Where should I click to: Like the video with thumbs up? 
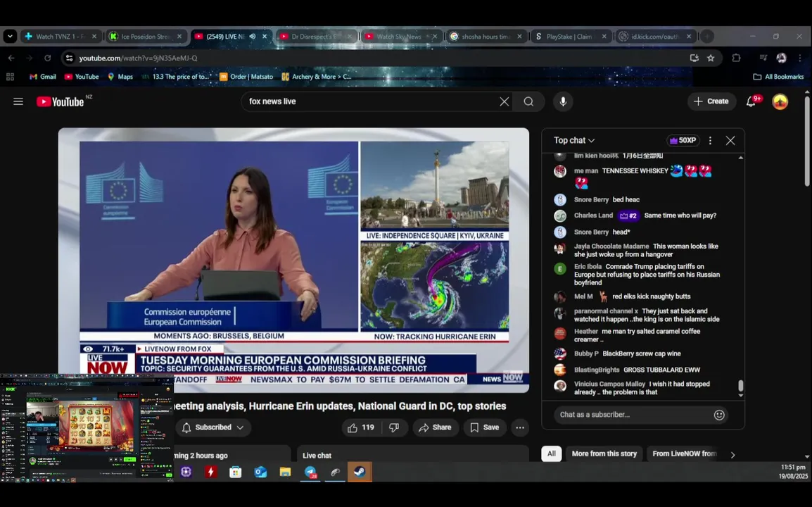pos(361,427)
